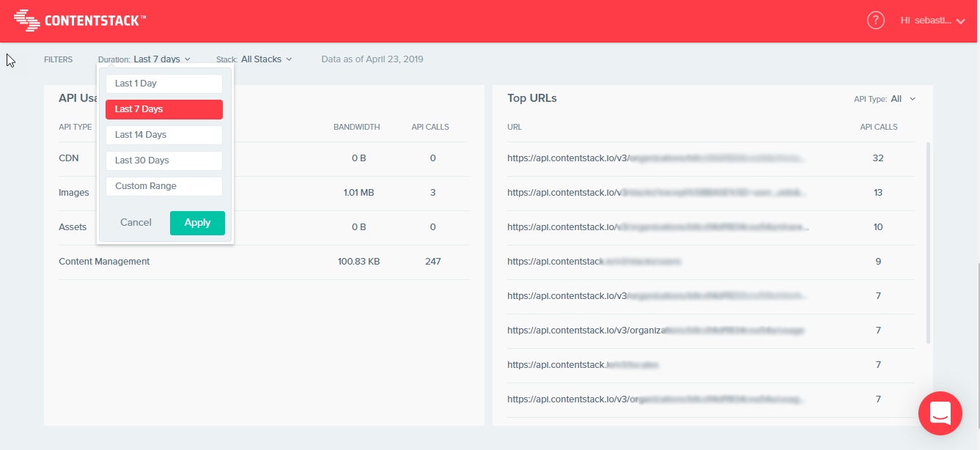This screenshot has width=980, height=450.
Task: Click the Apply button
Action: (x=197, y=223)
